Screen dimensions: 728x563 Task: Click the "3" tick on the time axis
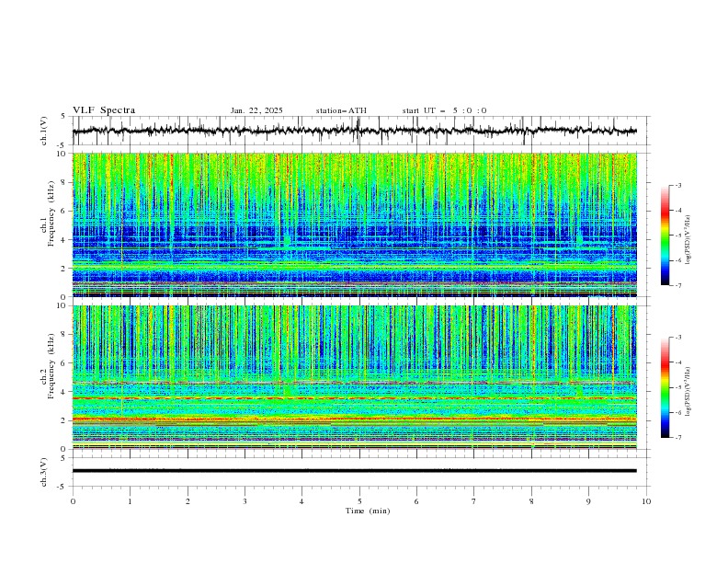[245, 501]
